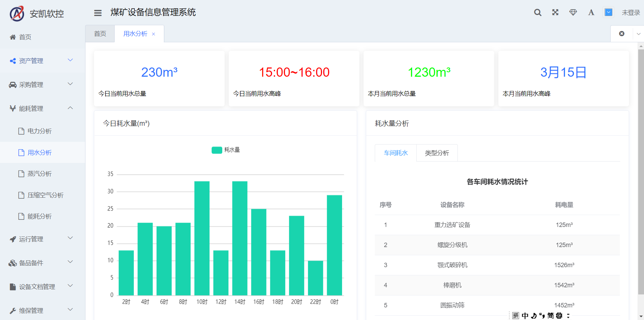Click the IME 简 simplified toggle

550,316
